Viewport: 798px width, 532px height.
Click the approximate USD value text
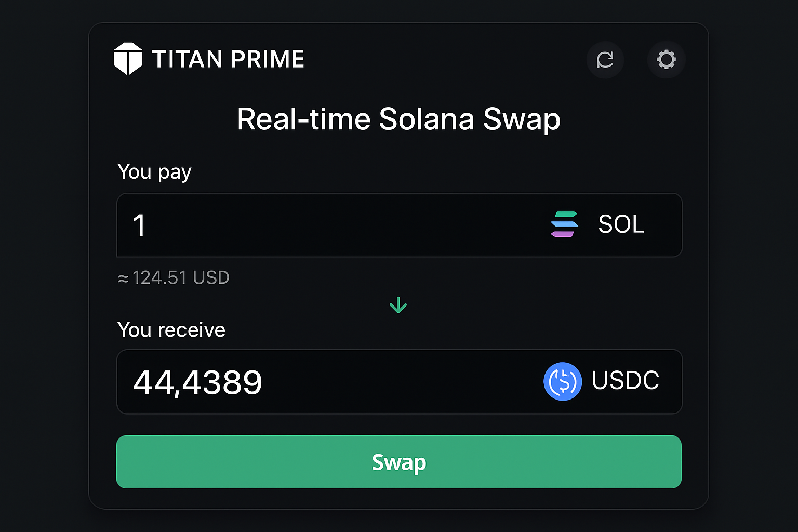(x=174, y=277)
